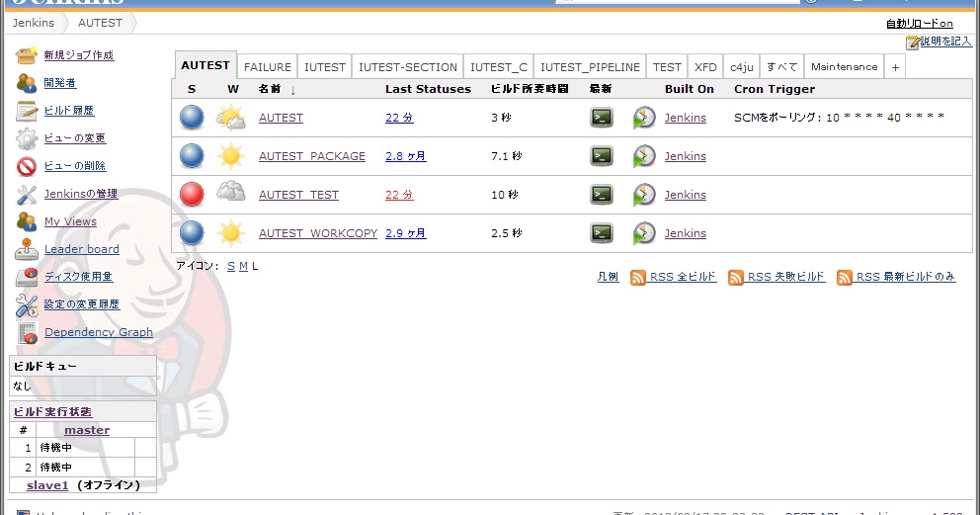This screenshot has width=980, height=515.
Task: Schedule a build for AUTEST_PACKAGE job
Action: [x=644, y=156]
